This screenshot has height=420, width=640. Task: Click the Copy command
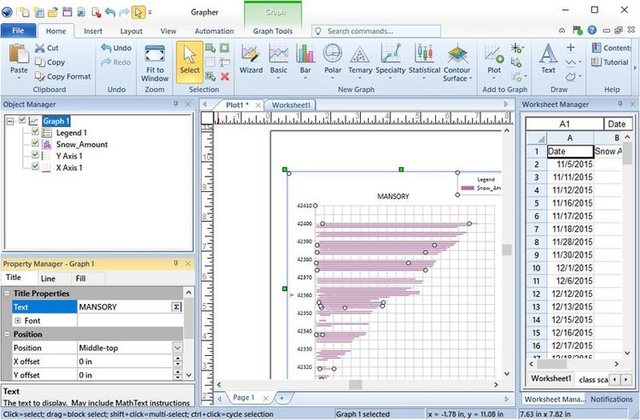[x=50, y=62]
